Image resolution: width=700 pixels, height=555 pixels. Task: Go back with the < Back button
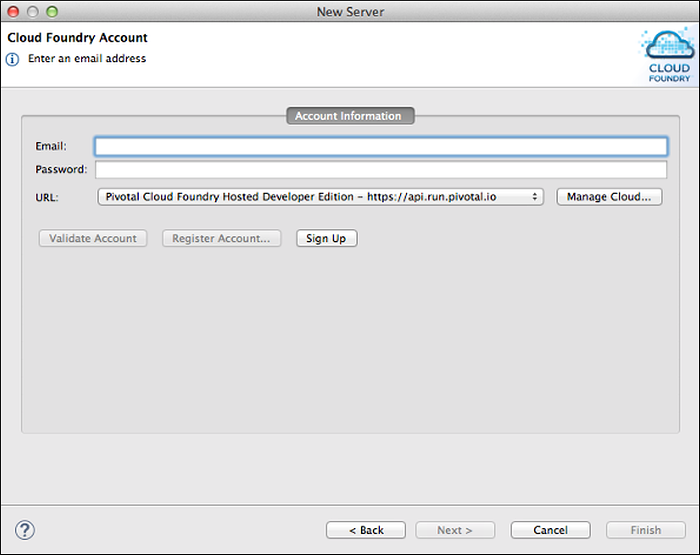(366, 530)
